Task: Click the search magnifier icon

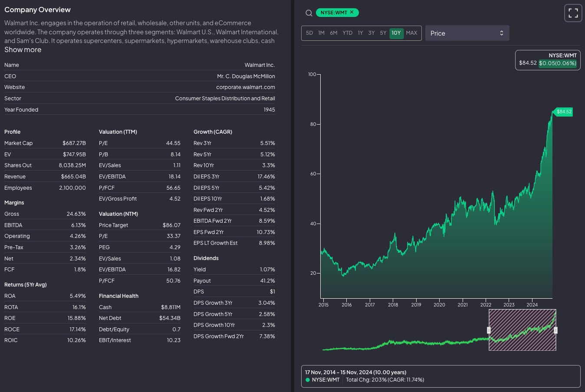Action: point(309,13)
